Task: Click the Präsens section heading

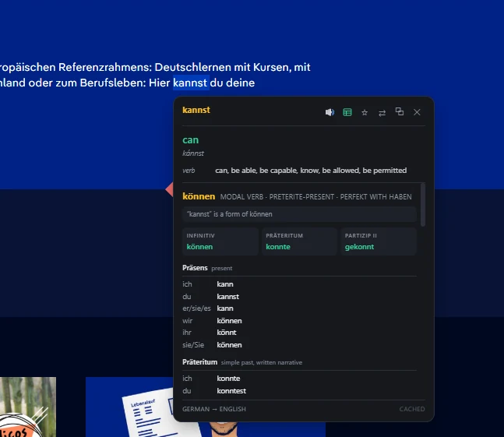Action: pos(195,268)
